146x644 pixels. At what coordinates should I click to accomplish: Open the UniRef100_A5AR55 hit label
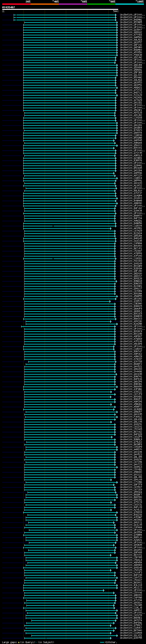pos(131,296)
